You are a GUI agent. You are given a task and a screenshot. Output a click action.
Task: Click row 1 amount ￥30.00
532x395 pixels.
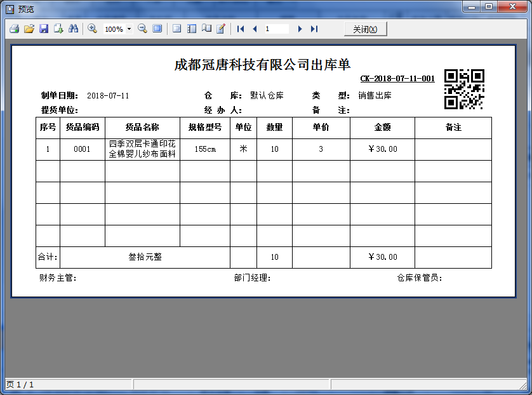point(382,149)
